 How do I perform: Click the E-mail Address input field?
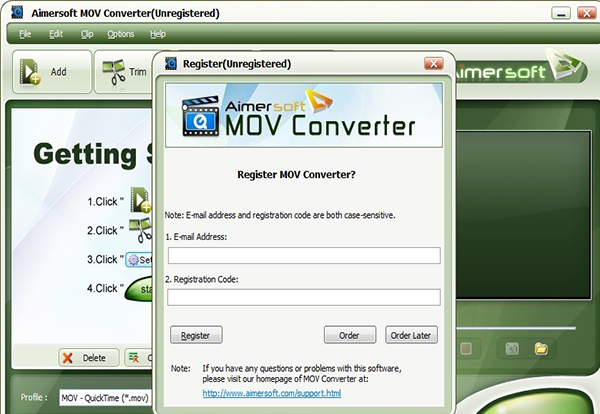click(304, 255)
